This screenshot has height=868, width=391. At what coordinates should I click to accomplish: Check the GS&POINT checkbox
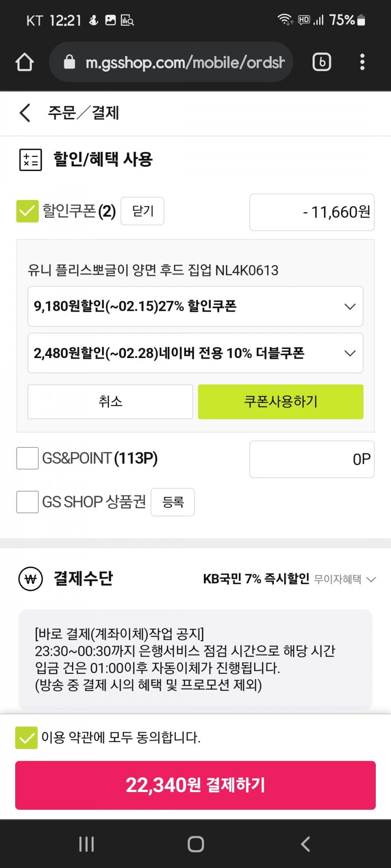[27, 458]
